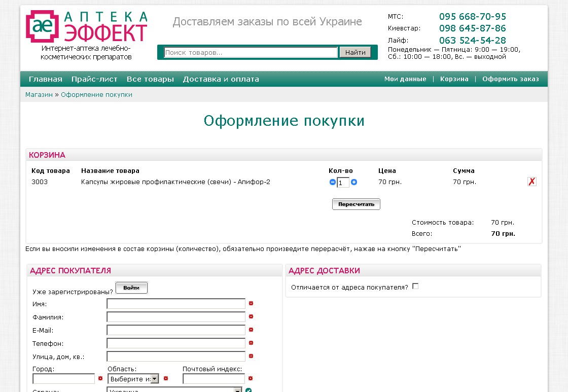
Task: Focus the Имя input field
Action: pos(176,304)
